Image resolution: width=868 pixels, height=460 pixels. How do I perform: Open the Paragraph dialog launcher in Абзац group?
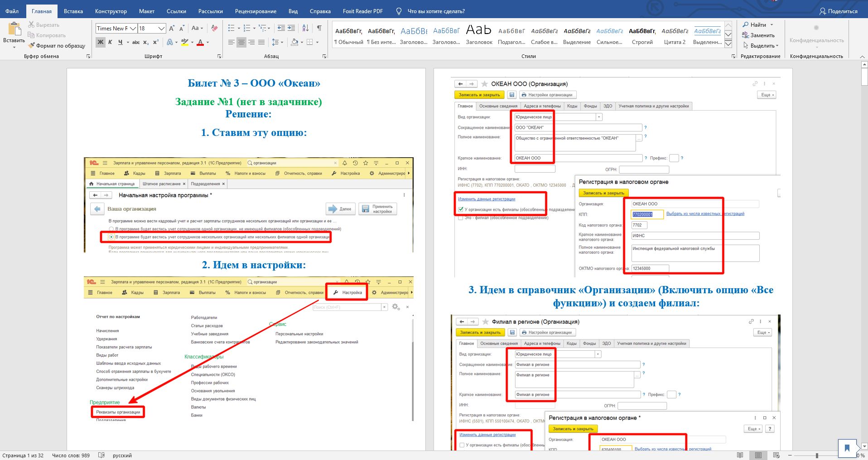(324, 56)
